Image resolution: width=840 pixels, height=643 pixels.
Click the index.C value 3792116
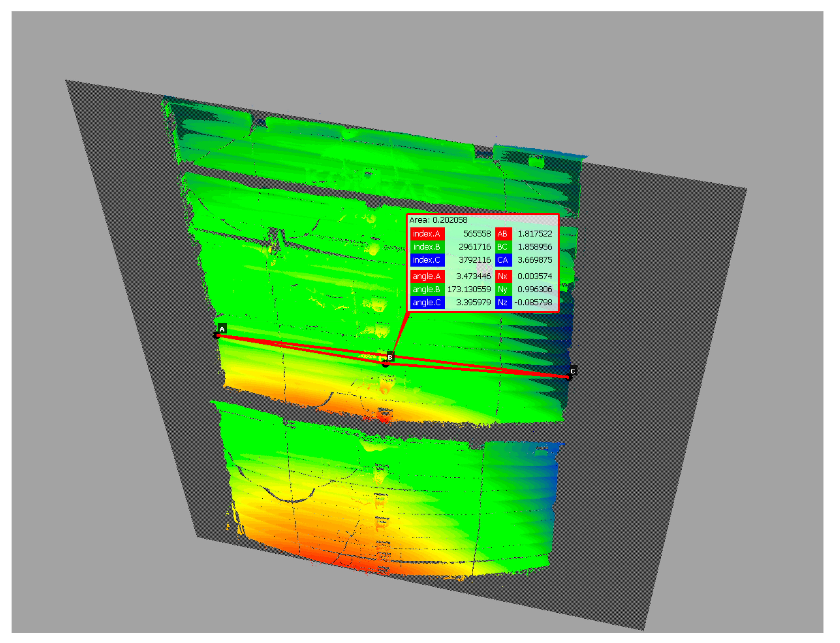[475, 260]
